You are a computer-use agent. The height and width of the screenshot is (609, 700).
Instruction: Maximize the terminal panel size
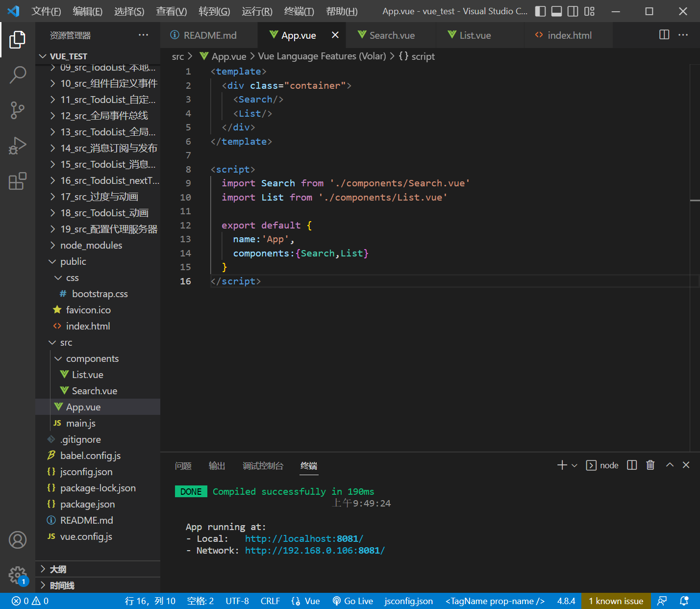click(x=670, y=465)
